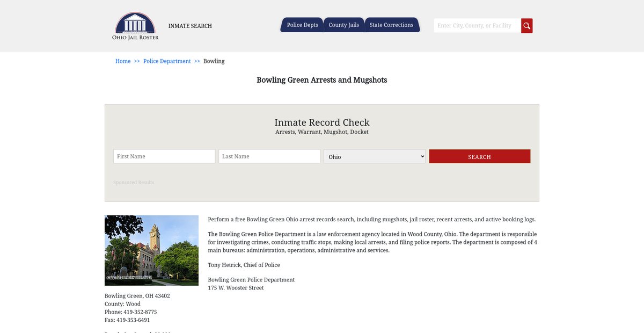The height and width of the screenshot is (333, 644).
Task: Open the Inmate Search link in header
Action: [190, 26]
